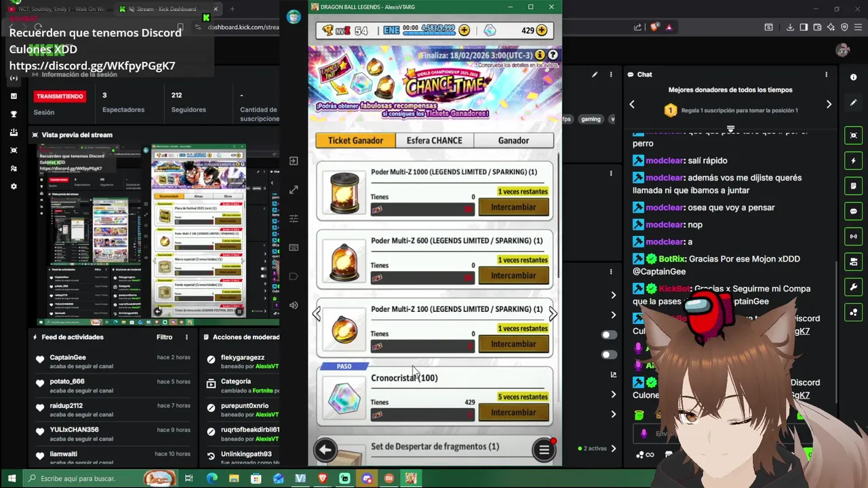Click the emulator exit arrow icon
Screen dimensions: 868x488
tap(294, 161)
